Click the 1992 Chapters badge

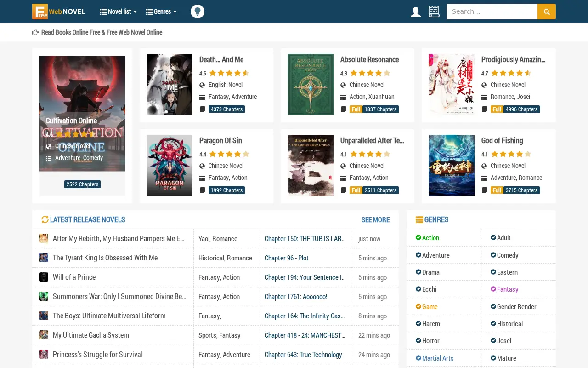point(226,190)
